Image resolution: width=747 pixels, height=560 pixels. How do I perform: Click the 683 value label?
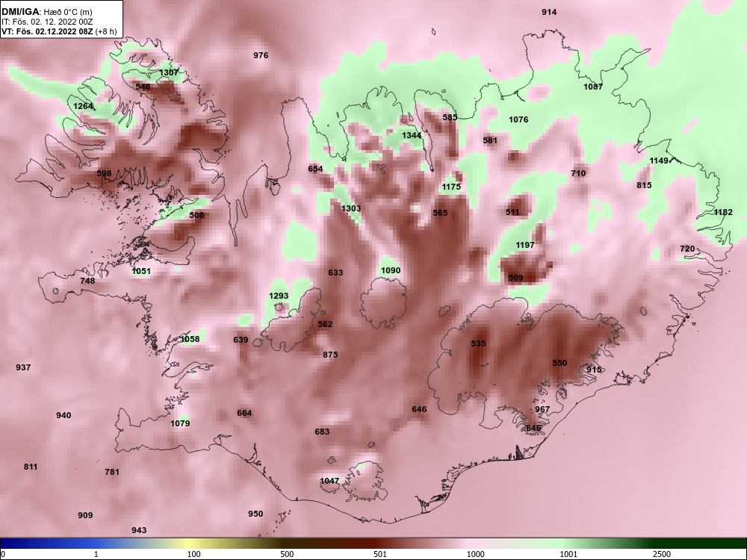click(322, 432)
